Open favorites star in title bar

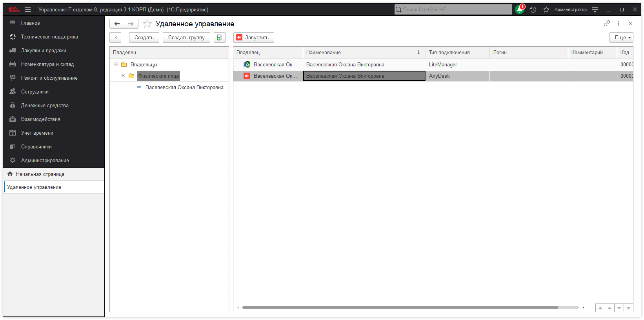(x=546, y=9)
